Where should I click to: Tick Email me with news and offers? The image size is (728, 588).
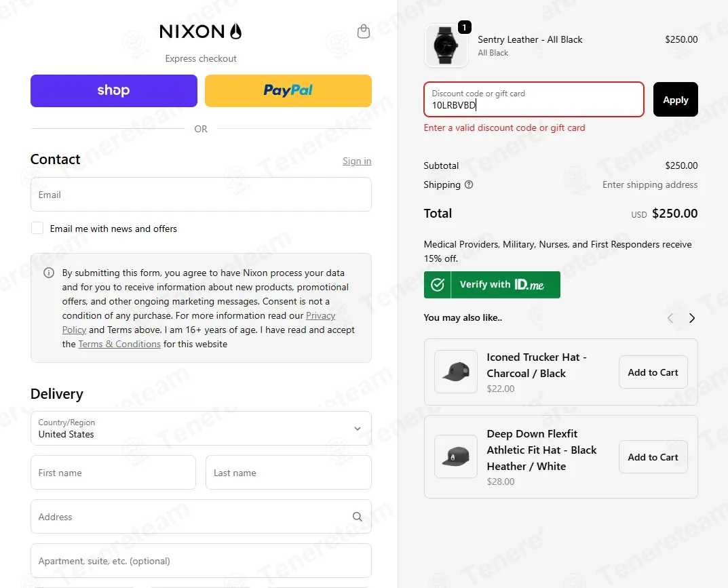coord(37,229)
